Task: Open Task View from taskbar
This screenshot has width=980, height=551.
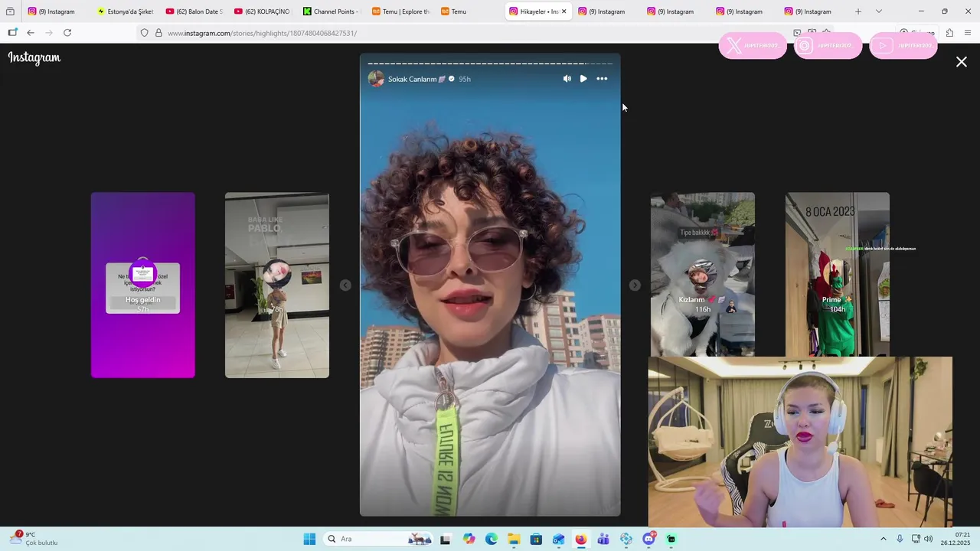Action: pos(446,539)
